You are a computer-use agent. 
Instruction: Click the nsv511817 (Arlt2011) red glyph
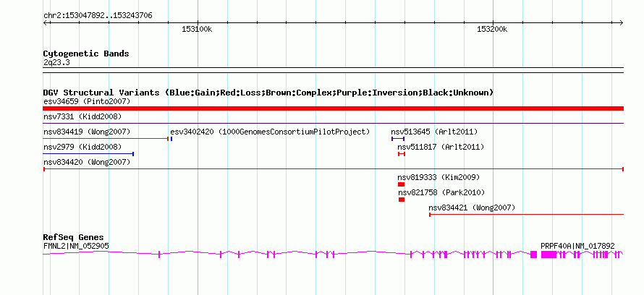tap(402, 154)
